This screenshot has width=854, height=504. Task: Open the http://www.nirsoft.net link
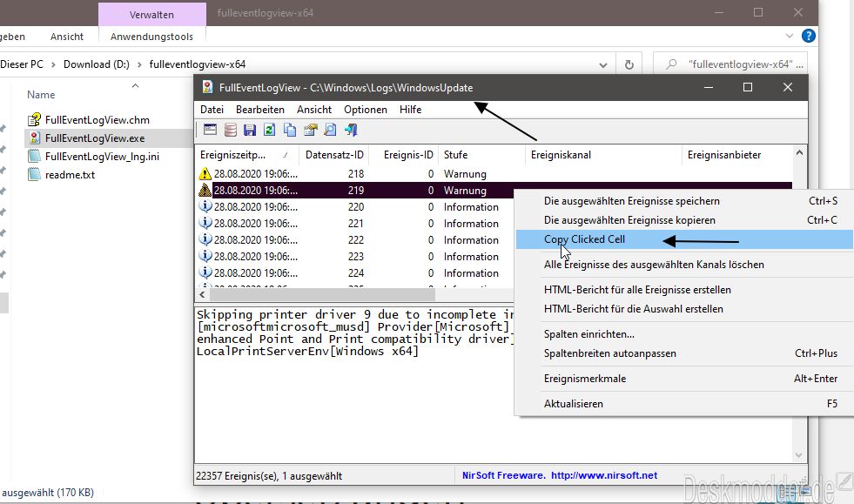click(x=604, y=475)
